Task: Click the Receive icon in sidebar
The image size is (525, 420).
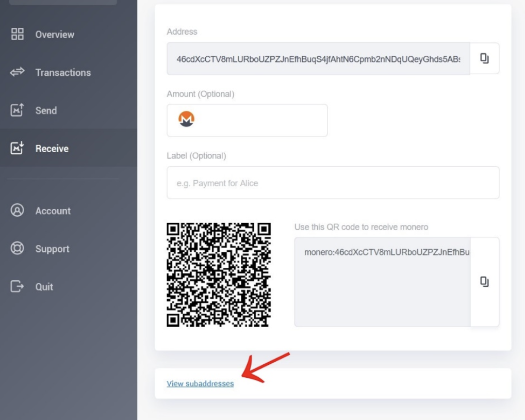Action: click(17, 148)
